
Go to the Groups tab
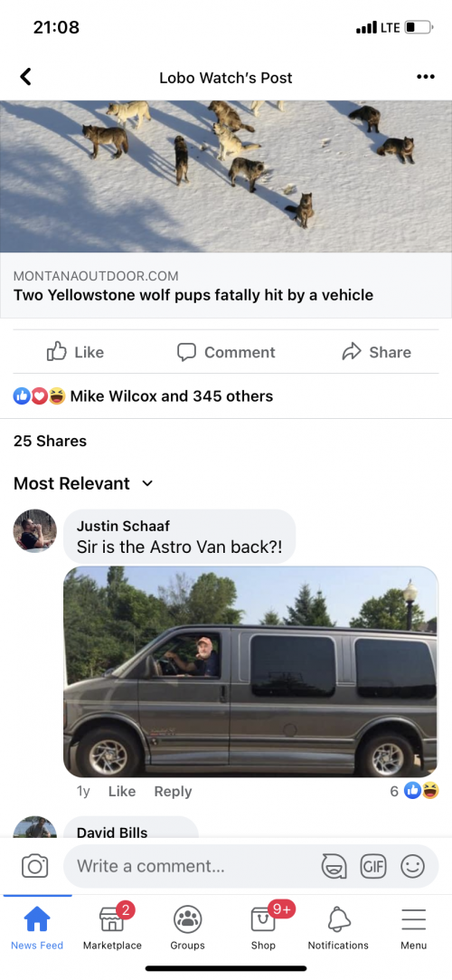[x=187, y=928]
